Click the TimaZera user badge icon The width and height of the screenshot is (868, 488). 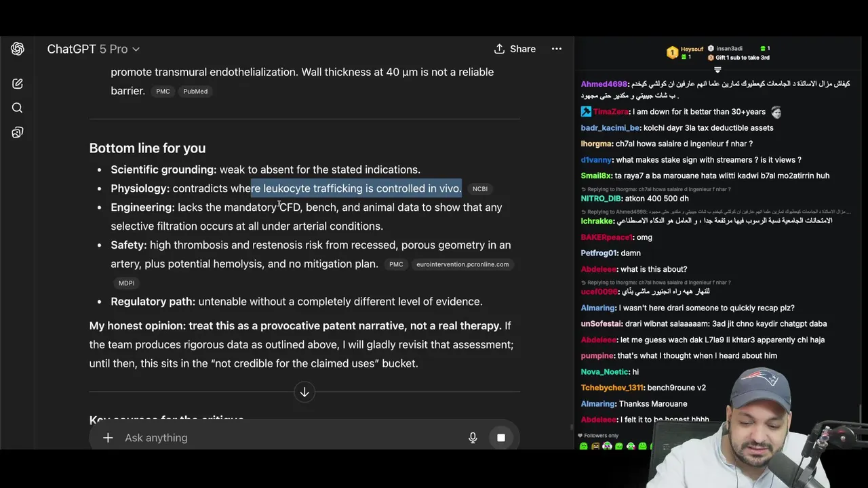[x=586, y=112]
